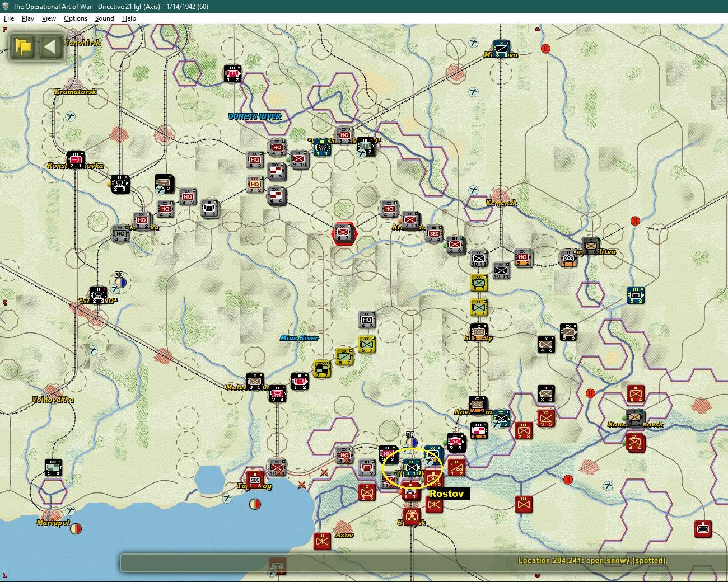Select the red armored unit at the map's southeast corner
This screenshot has width=728, height=582.
(x=703, y=529)
